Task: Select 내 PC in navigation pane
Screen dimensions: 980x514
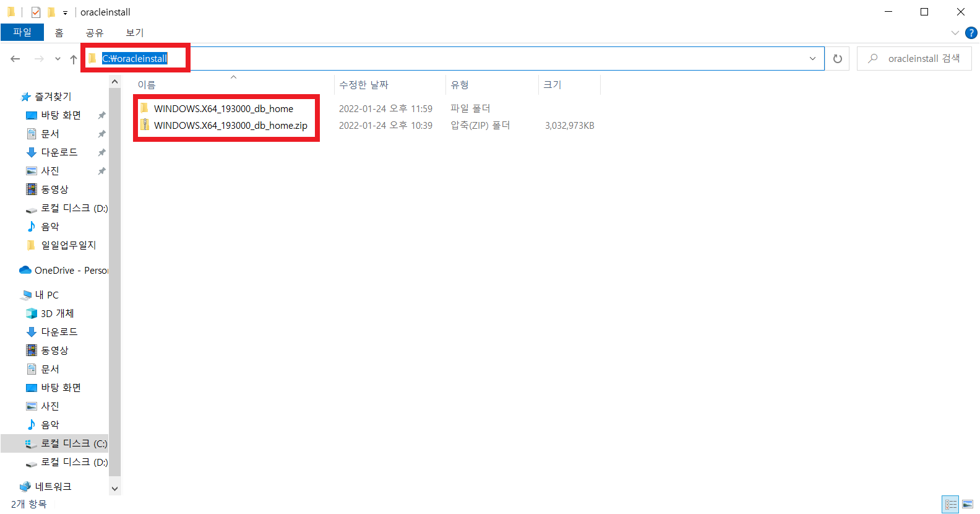Action: point(46,295)
